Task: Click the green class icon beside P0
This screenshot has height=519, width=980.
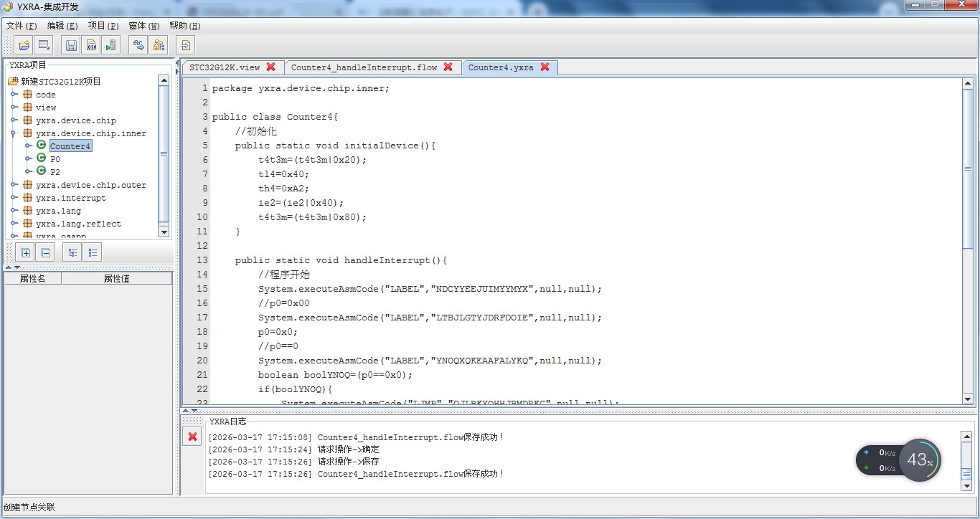Action: pos(42,158)
